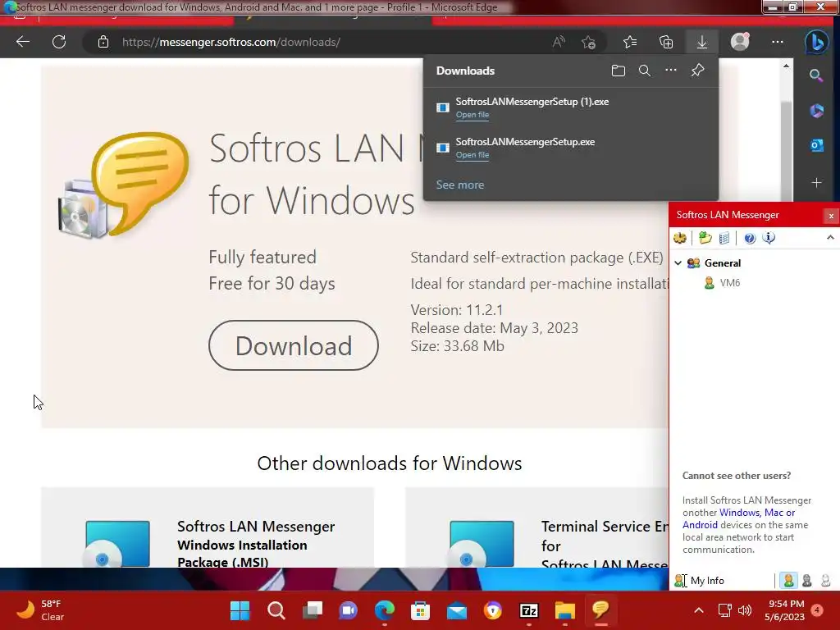This screenshot has height=630, width=840.
Task: Click MSI package disc thumbnail
Action: [x=117, y=544]
